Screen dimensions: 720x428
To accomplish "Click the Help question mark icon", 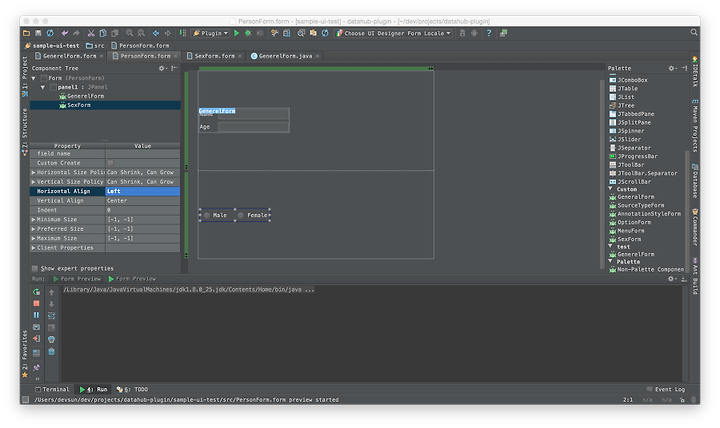I will (489, 33).
